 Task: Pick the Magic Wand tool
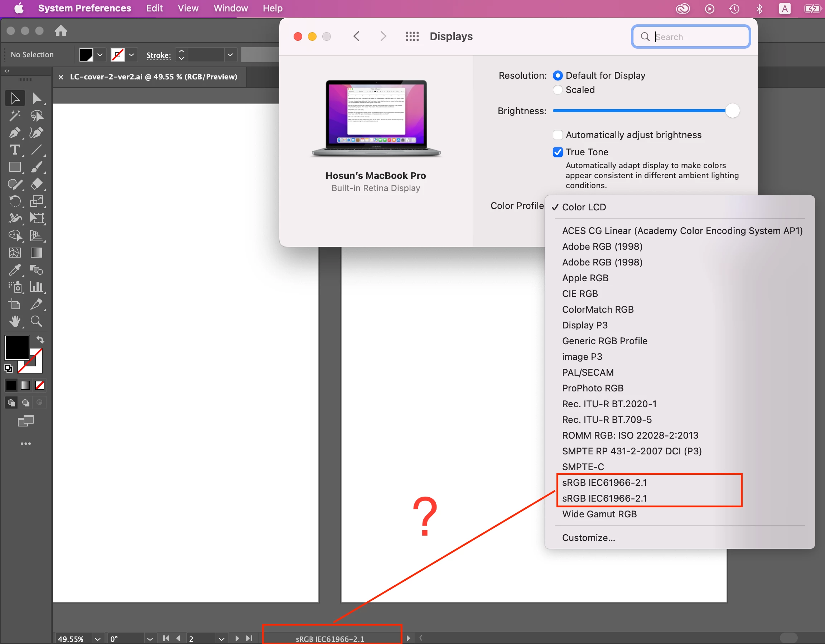[14, 116]
